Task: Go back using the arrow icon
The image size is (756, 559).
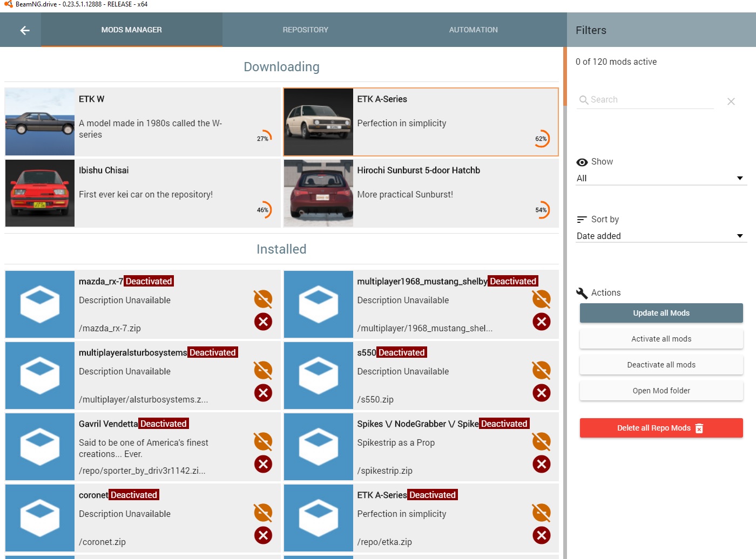Action: (x=25, y=30)
